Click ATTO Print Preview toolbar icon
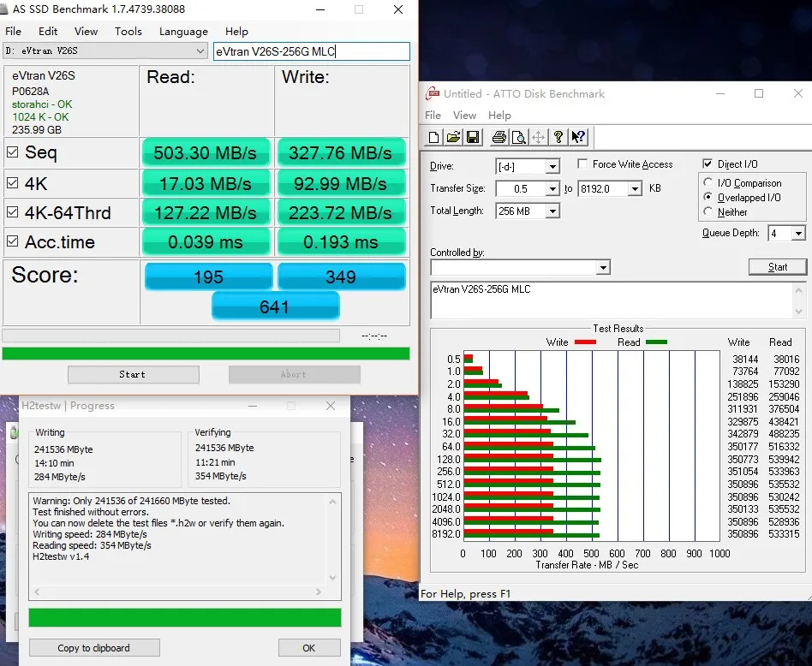The width and height of the screenshot is (812, 666). click(x=518, y=137)
